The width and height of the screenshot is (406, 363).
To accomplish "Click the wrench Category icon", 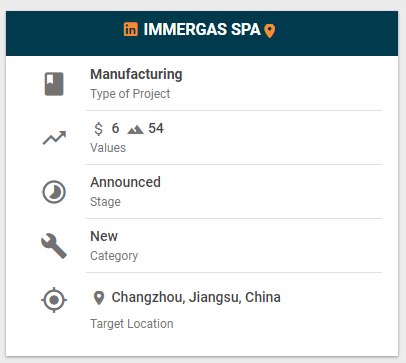I will point(54,246).
